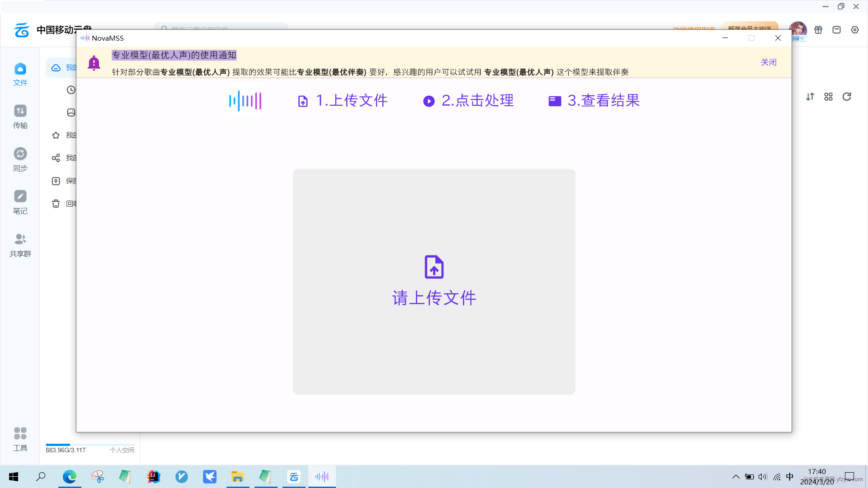The height and width of the screenshot is (488, 868).
Task: Click 请上传文件 upload area
Action: click(x=434, y=298)
